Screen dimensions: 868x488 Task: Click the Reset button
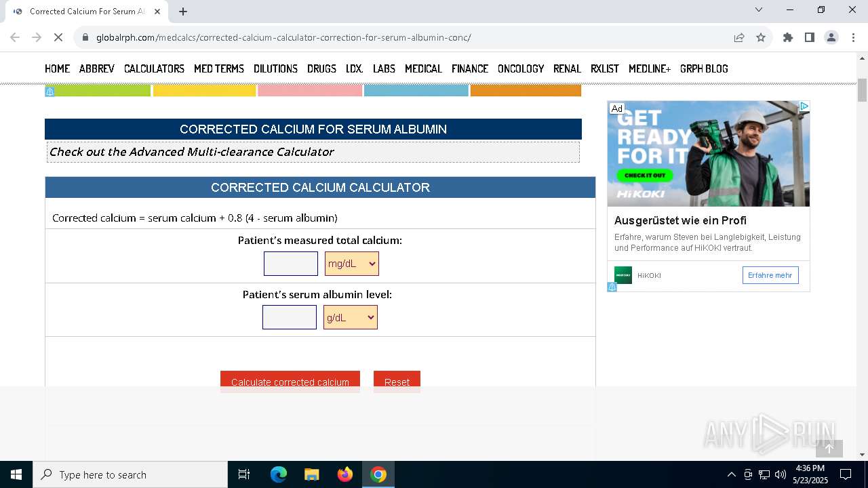(397, 381)
